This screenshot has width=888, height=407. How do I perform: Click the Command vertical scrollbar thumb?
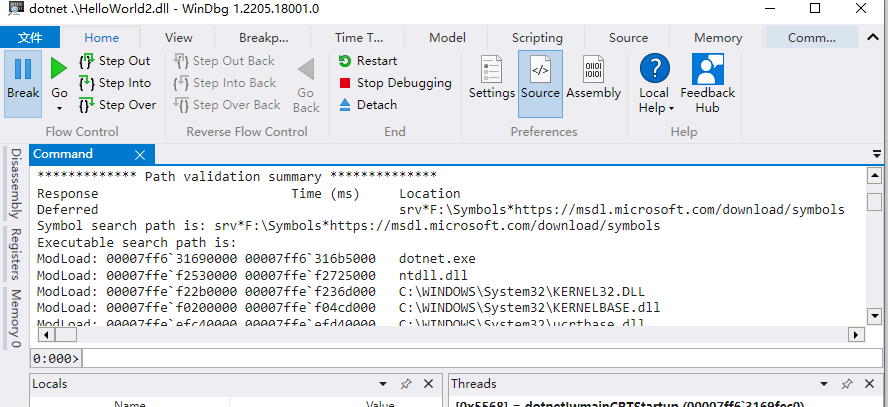click(874, 202)
